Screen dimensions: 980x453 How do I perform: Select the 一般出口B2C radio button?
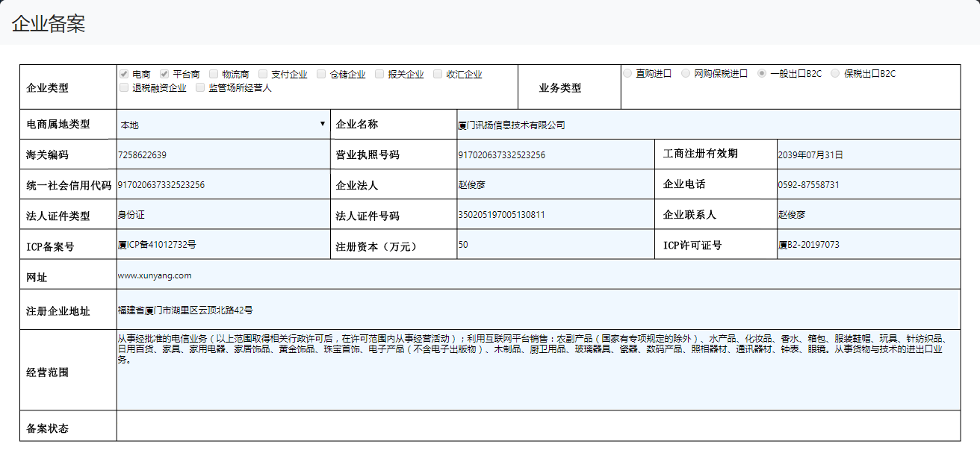click(x=760, y=73)
